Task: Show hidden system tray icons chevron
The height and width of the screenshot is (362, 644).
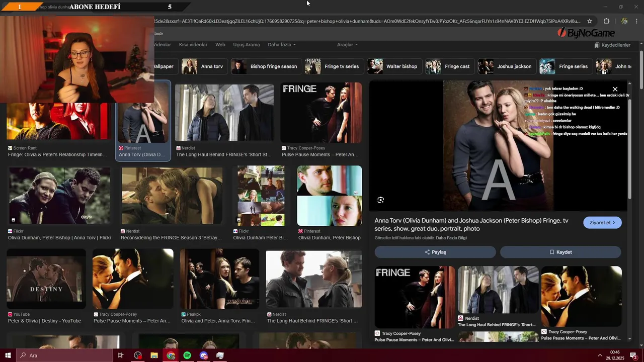Action: coord(600,355)
